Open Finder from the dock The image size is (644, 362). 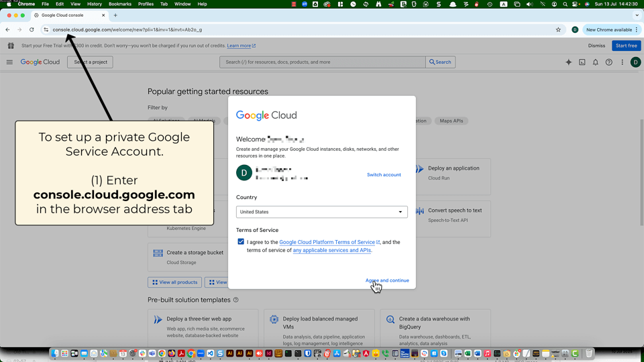(55, 353)
